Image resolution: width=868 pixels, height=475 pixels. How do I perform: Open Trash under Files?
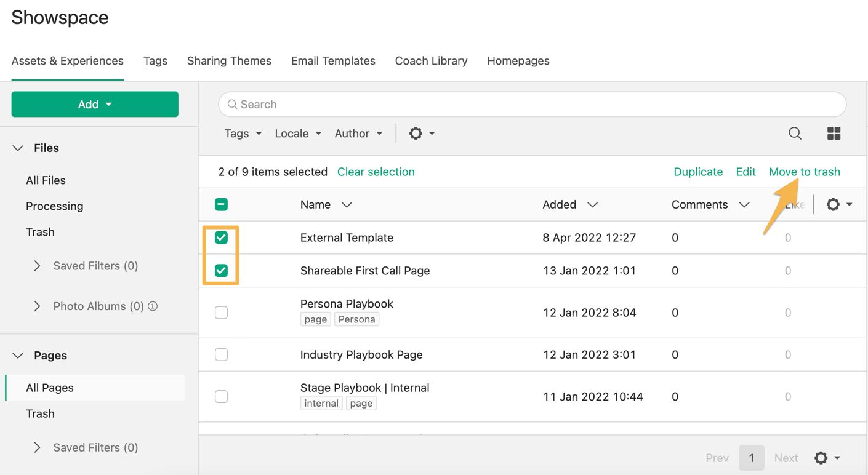coord(40,232)
